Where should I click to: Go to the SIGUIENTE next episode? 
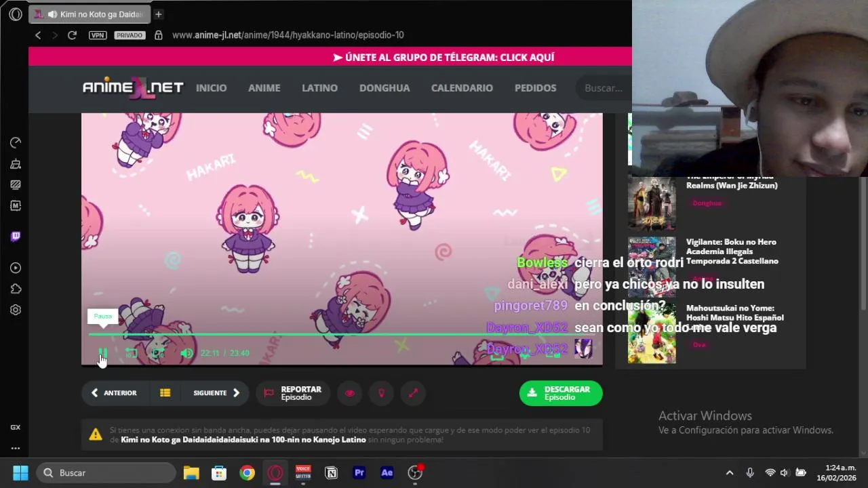click(x=216, y=393)
